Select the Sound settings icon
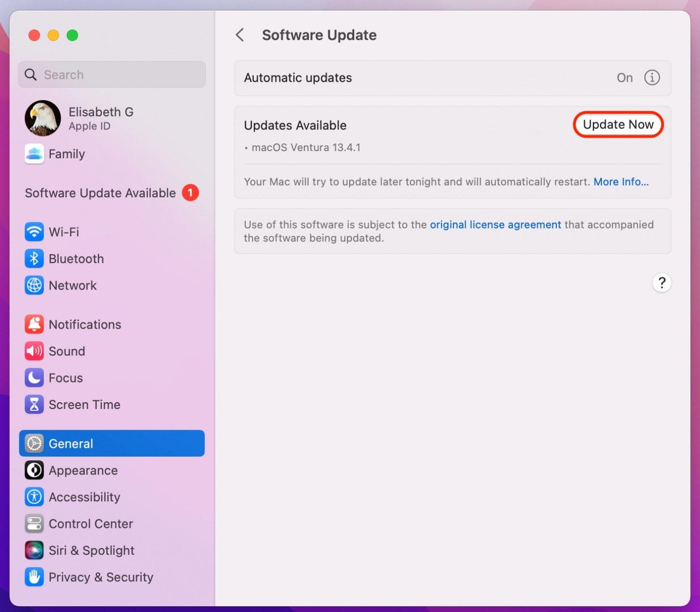This screenshot has height=612, width=700. click(67, 351)
